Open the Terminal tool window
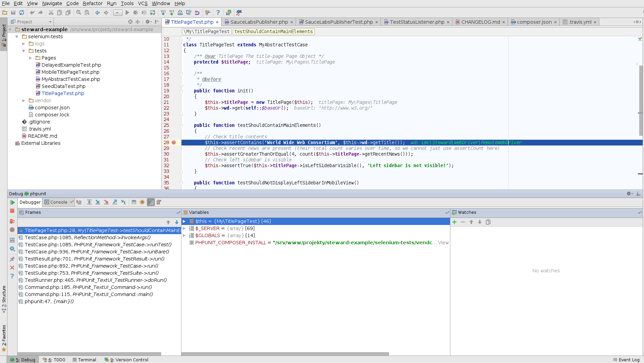This screenshot has width=644, height=363. pos(84,360)
